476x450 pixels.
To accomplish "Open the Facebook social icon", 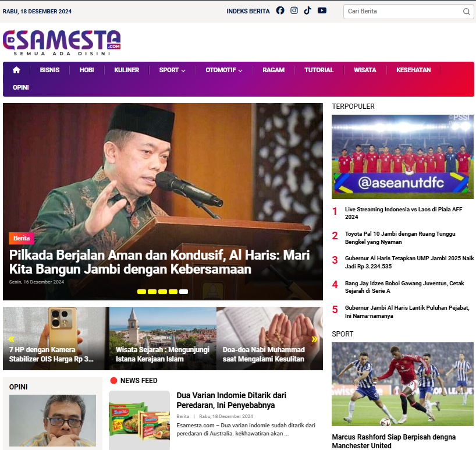I will tap(280, 10).
